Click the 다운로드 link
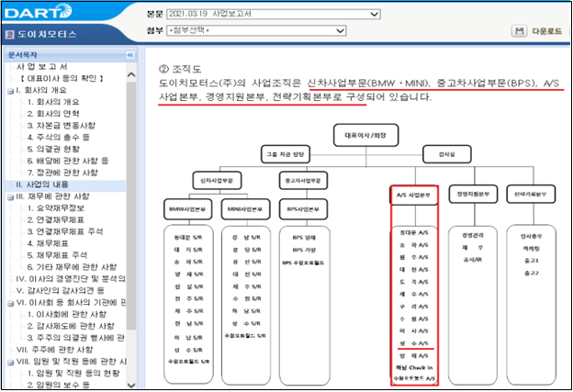This screenshot has height=392, width=573. coord(546,31)
